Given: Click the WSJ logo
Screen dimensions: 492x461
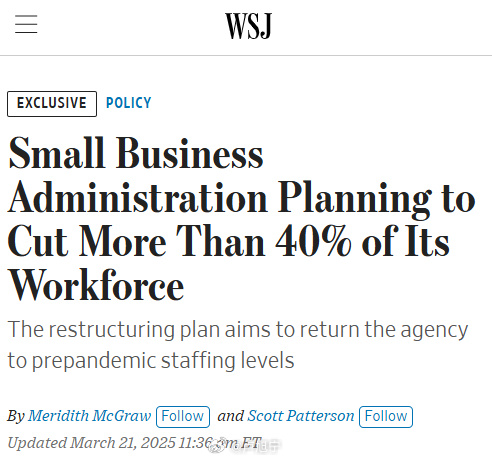Looking at the screenshot, I should [x=249, y=26].
